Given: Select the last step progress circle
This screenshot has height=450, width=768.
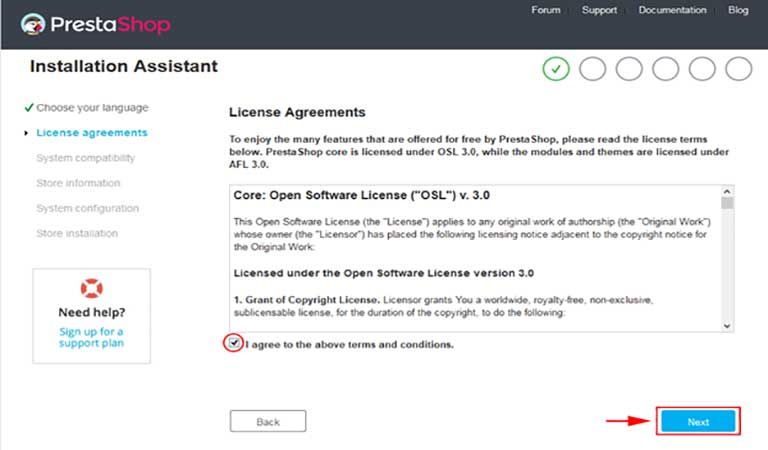Looking at the screenshot, I should click(x=739, y=69).
